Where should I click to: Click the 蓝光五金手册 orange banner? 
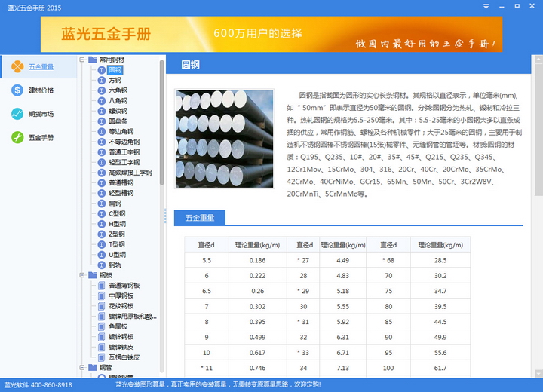pyautogui.click(x=271, y=34)
